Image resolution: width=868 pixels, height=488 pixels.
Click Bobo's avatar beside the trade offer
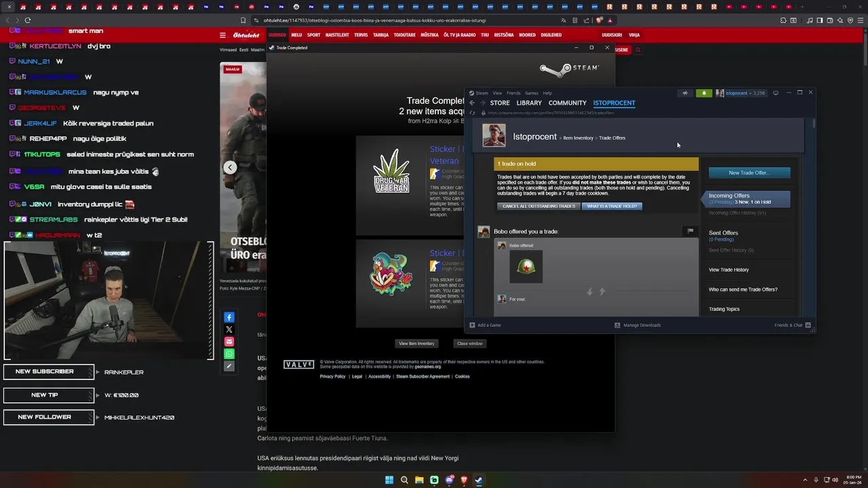(484, 232)
